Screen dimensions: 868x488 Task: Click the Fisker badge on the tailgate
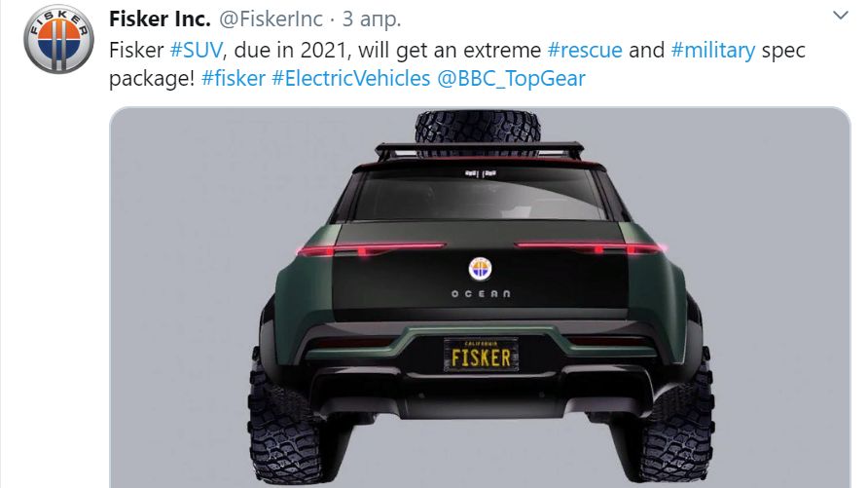click(480, 269)
